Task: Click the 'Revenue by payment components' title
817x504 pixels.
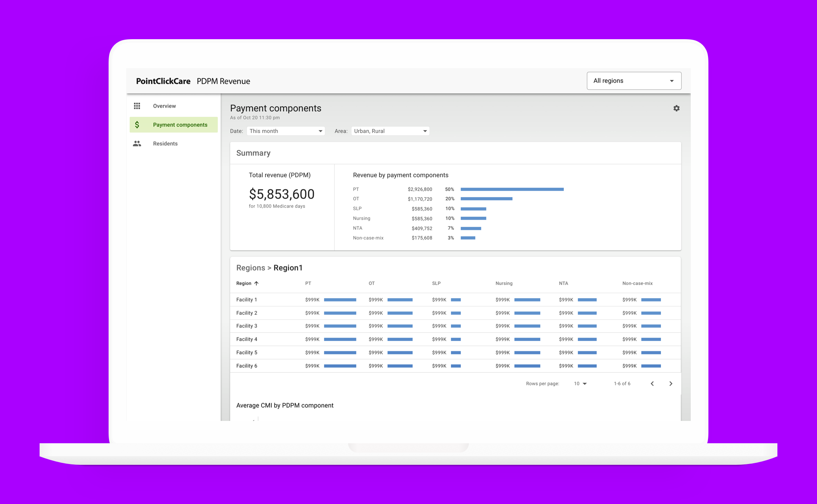Action: pyautogui.click(x=401, y=175)
